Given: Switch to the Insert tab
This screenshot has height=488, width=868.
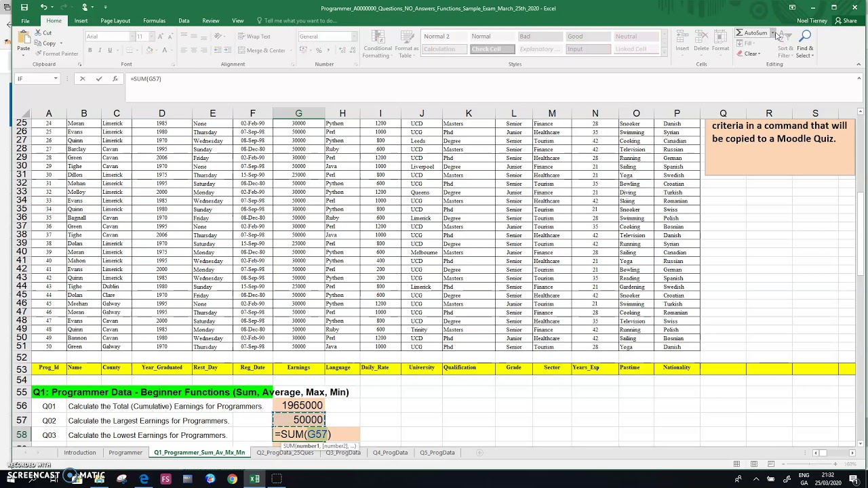Looking at the screenshot, I should pos(81,21).
